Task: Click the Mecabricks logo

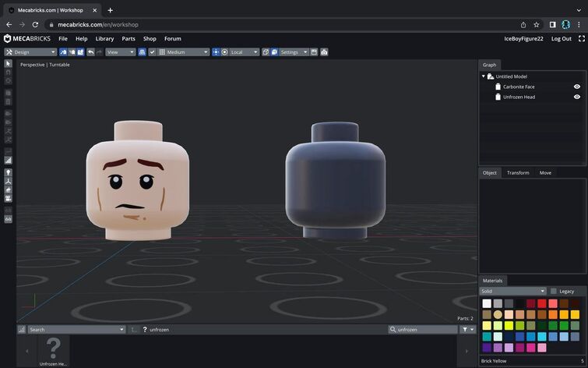Action: (x=27, y=39)
